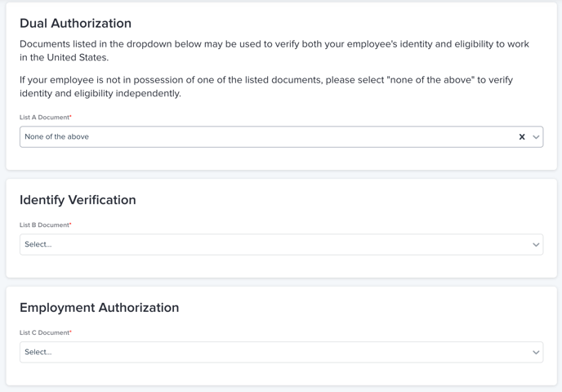The width and height of the screenshot is (562, 392).
Task: Click the 'List A Document' field label
Action: 44,118
